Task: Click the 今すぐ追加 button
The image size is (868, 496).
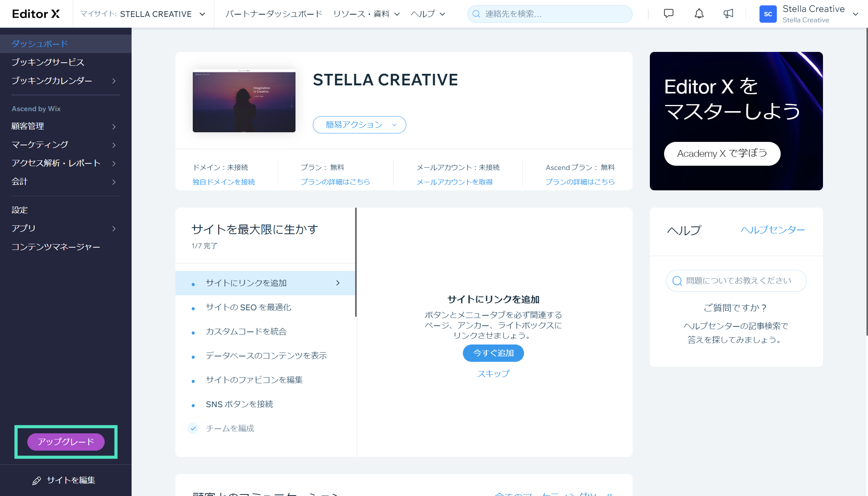Action: pyautogui.click(x=493, y=353)
